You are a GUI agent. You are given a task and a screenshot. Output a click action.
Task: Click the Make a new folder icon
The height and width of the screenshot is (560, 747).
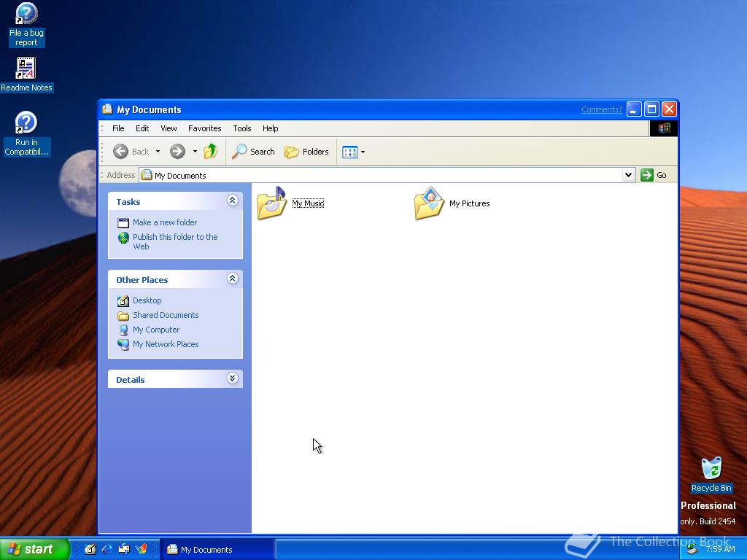pyautogui.click(x=123, y=222)
